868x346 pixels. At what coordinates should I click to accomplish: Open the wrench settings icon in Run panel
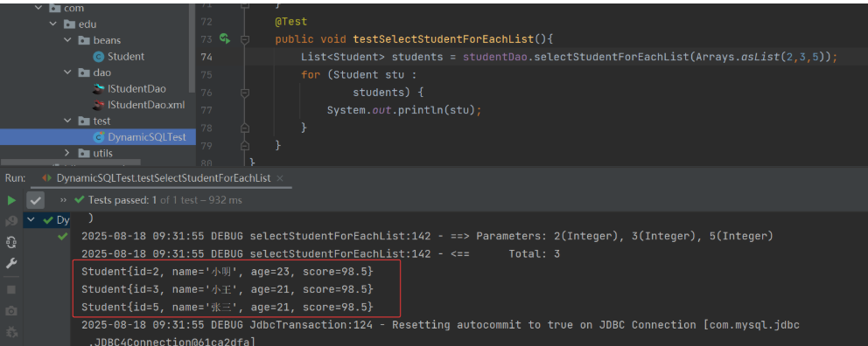coord(11,263)
